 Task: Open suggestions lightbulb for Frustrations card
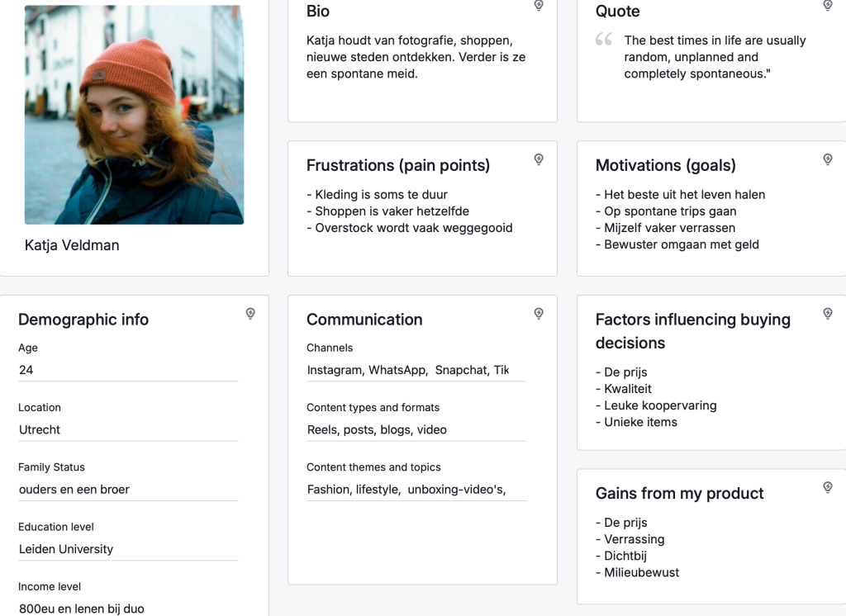[539, 159]
